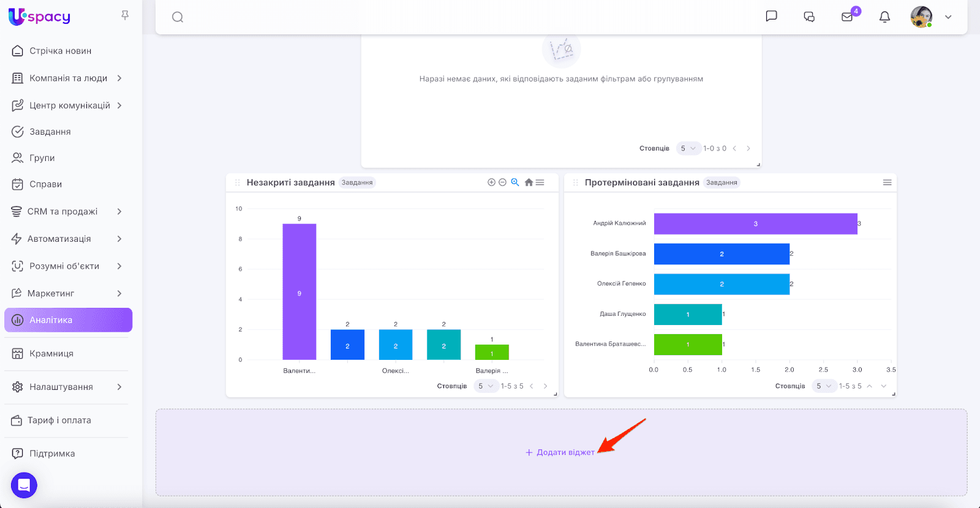Open the conversations icon in header

[x=809, y=17]
